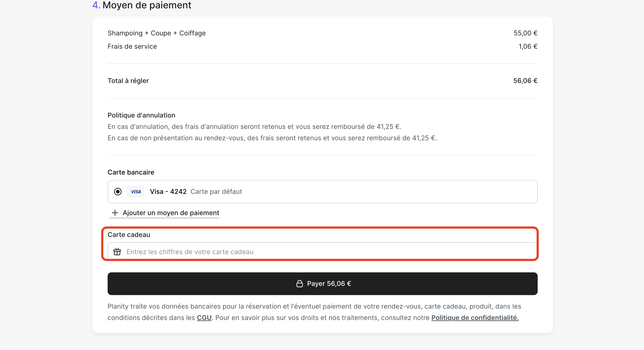Click the 'Carte par défaut' text
Screen dimensions: 644x350
click(216, 192)
